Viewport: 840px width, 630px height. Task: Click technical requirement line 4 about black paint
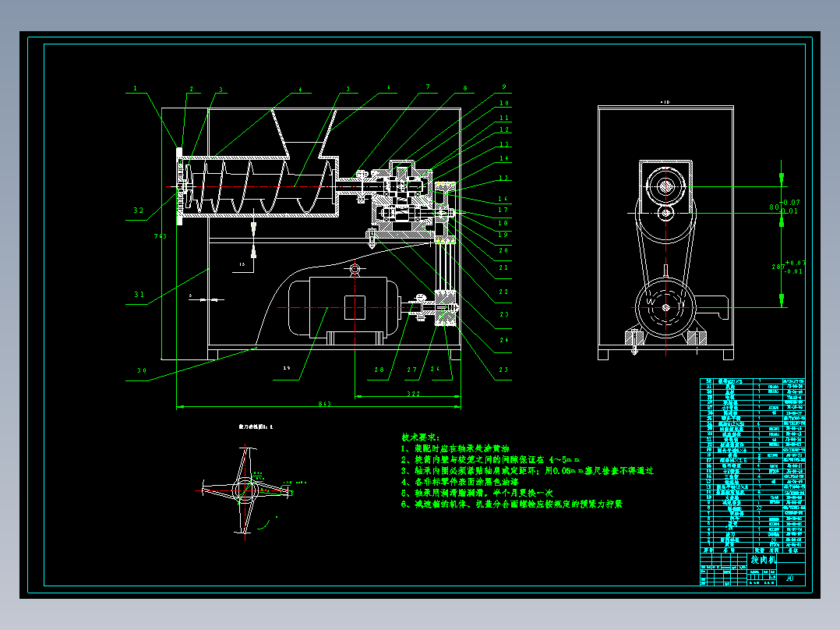tap(460, 482)
